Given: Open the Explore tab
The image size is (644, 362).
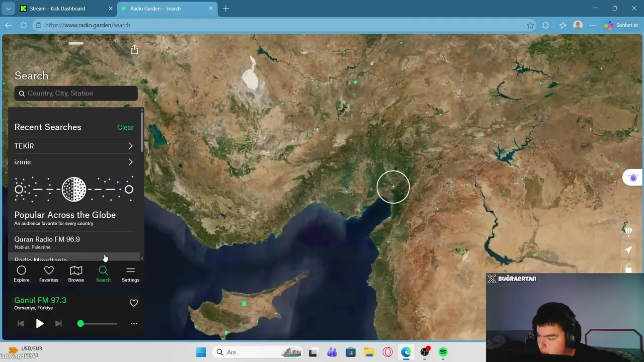Looking at the screenshot, I should point(21,274).
